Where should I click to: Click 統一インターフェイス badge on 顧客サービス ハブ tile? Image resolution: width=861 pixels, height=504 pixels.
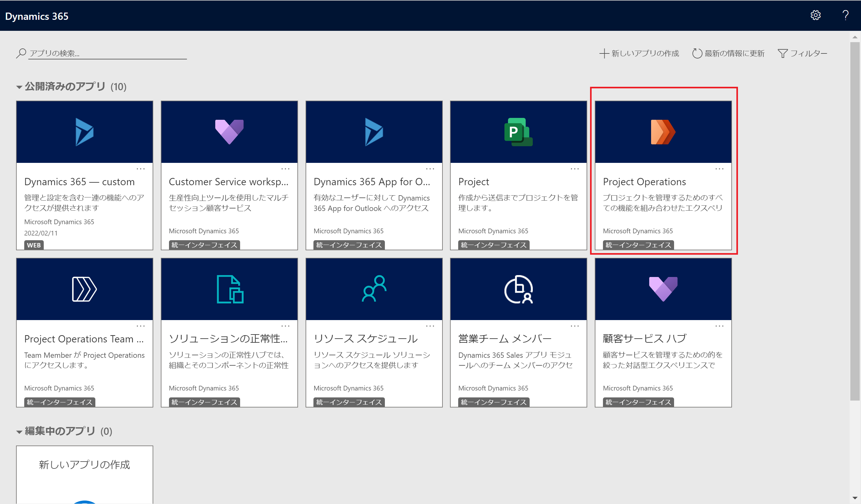click(638, 402)
